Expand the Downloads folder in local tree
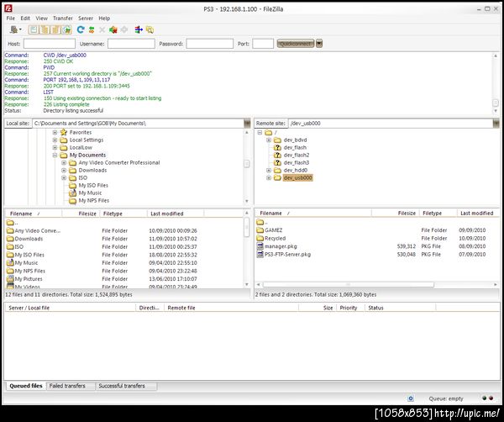This screenshot has height=422, width=504. tap(63, 171)
